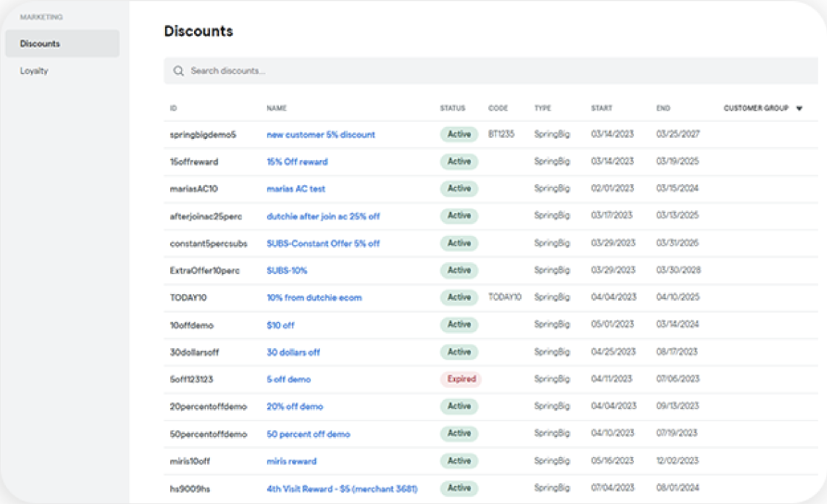Select the miris10off ID cell
This screenshot has height=504, width=827.
pyautogui.click(x=190, y=461)
